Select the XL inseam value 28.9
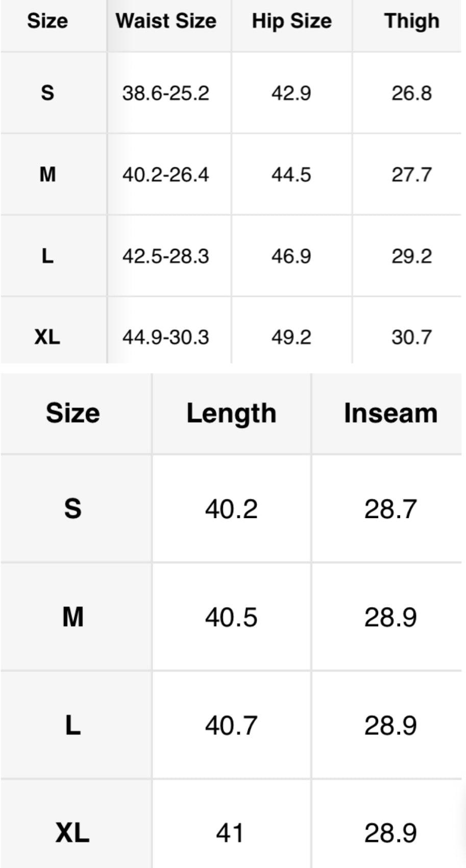 390,833
